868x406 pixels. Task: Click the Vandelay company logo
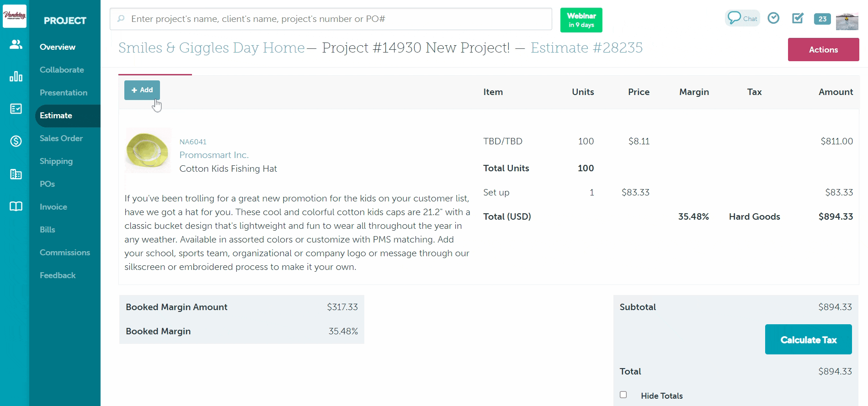coord(15,16)
